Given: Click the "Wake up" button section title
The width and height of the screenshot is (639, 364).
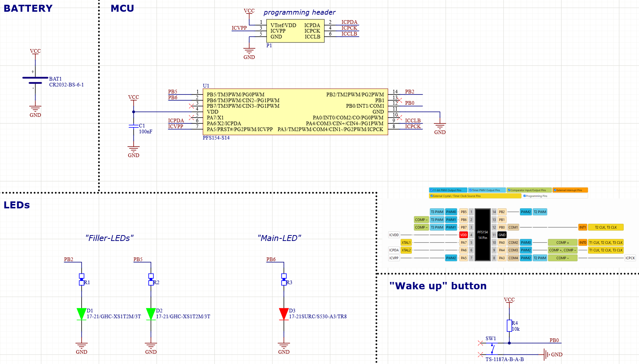Looking at the screenshot, I should [438, 286].
